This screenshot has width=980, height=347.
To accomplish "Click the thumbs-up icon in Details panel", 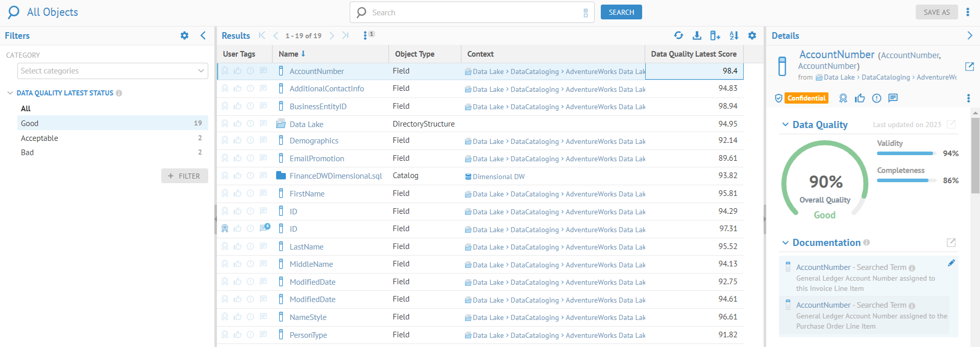I will [860, 98].
